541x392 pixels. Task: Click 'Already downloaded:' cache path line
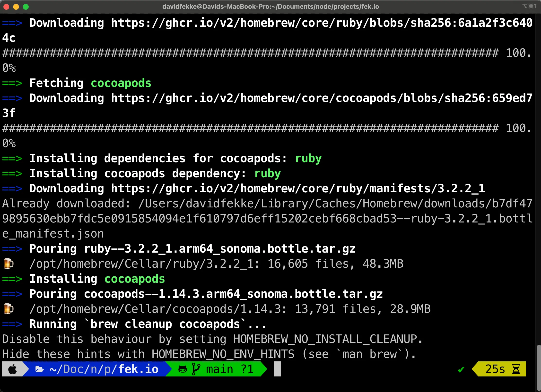click(267, 204)
